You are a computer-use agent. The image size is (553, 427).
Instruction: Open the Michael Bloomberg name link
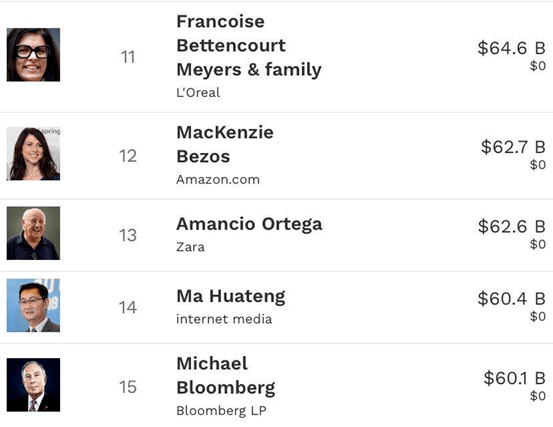[x=226, y=376]
